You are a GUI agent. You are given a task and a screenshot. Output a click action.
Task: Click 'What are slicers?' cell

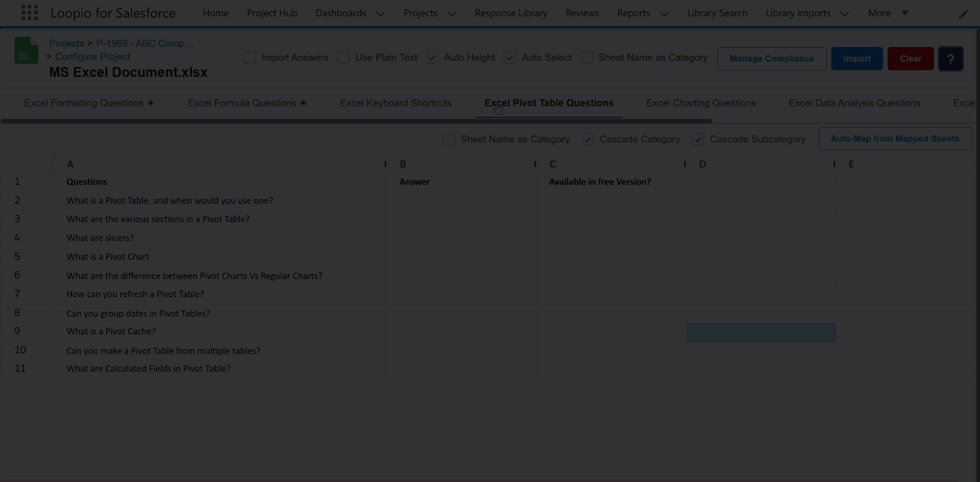pos(220,238)
